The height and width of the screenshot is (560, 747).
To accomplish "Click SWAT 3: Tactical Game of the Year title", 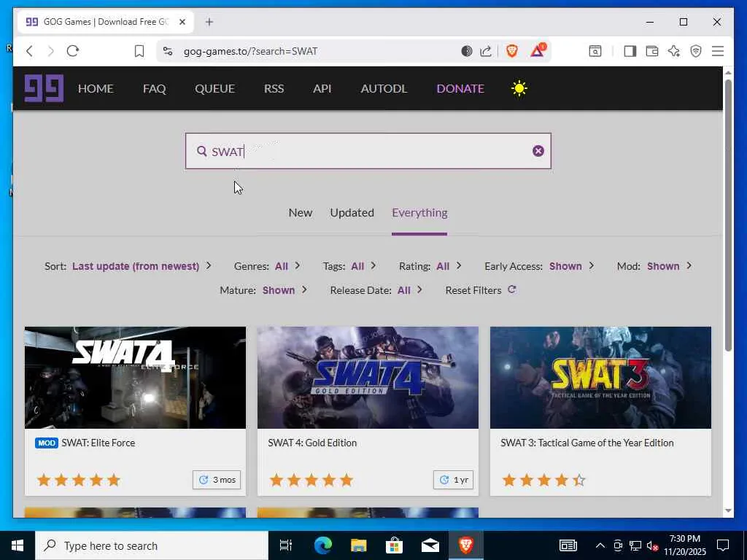I will (x=587, y=443).
